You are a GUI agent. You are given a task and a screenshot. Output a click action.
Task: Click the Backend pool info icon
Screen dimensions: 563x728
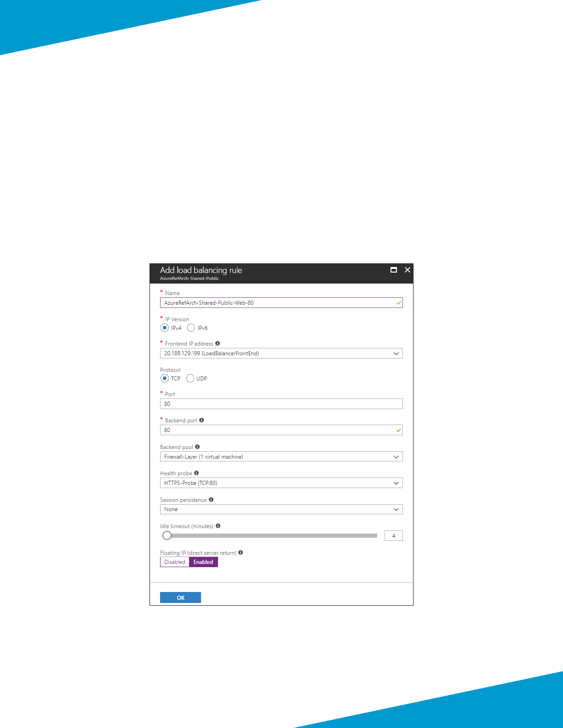(197, 447)
